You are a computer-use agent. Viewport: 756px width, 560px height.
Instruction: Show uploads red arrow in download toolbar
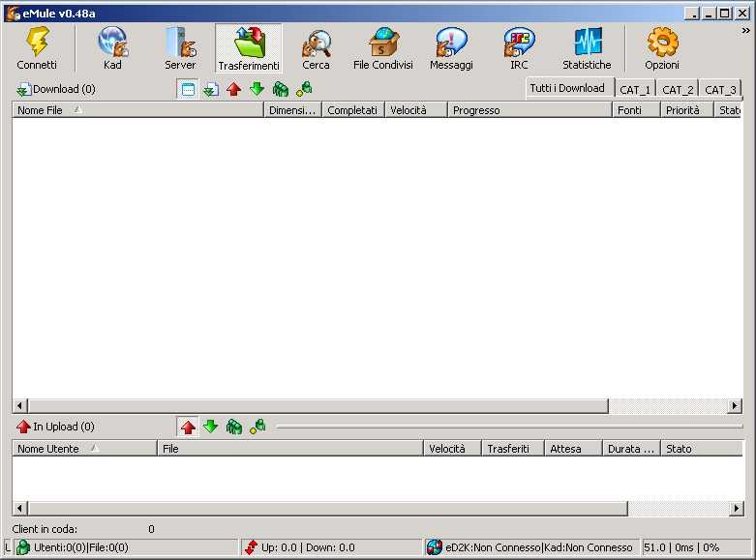[x=234, y=89]
